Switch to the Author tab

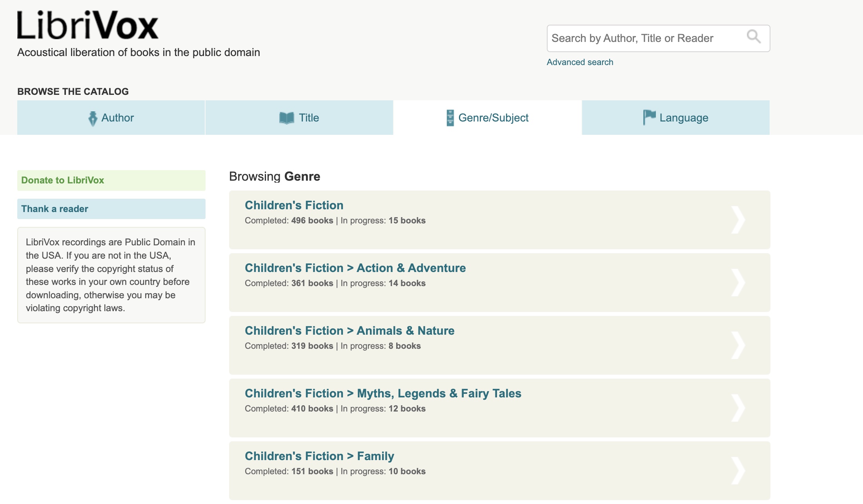[x=111, y=118]
